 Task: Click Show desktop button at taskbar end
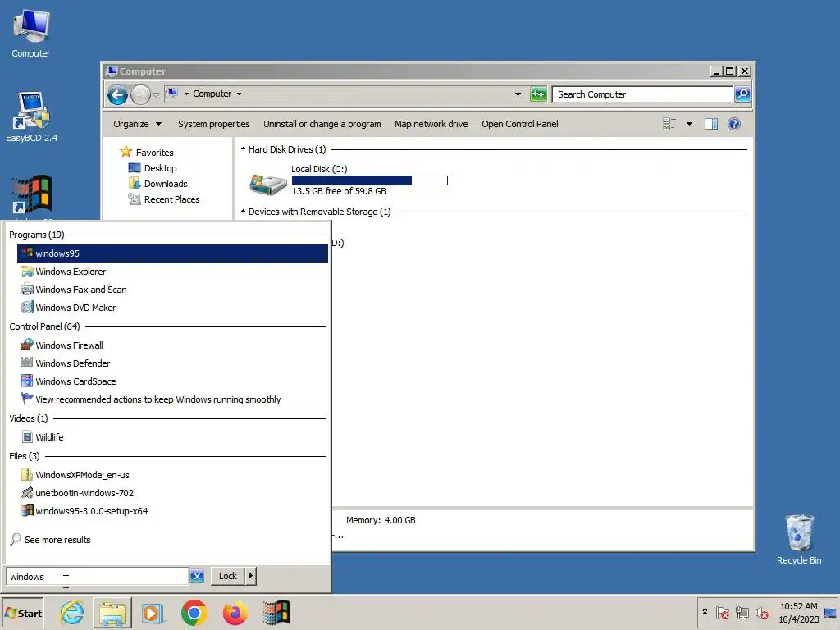coord(831,613)
